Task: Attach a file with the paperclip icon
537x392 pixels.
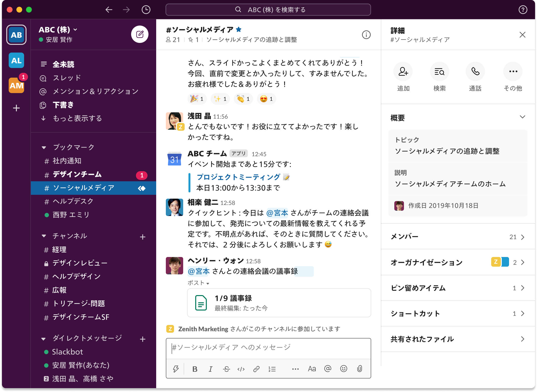Action: 360,369
